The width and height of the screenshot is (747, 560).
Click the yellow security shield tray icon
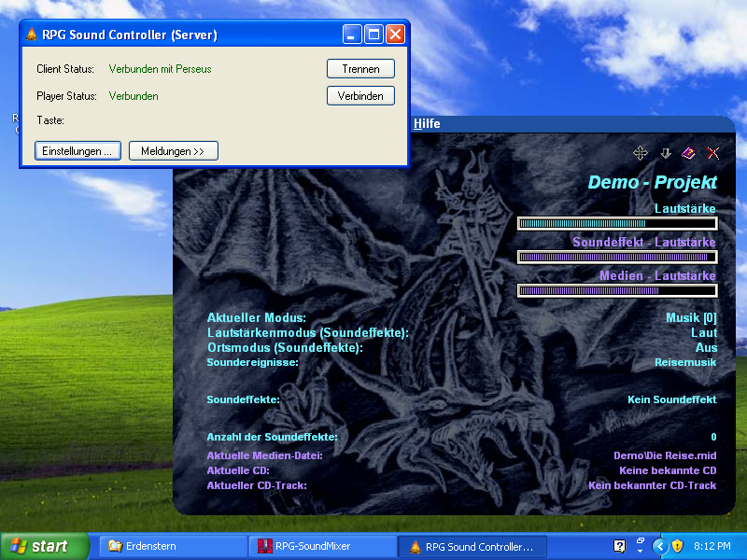click(678, 546)
